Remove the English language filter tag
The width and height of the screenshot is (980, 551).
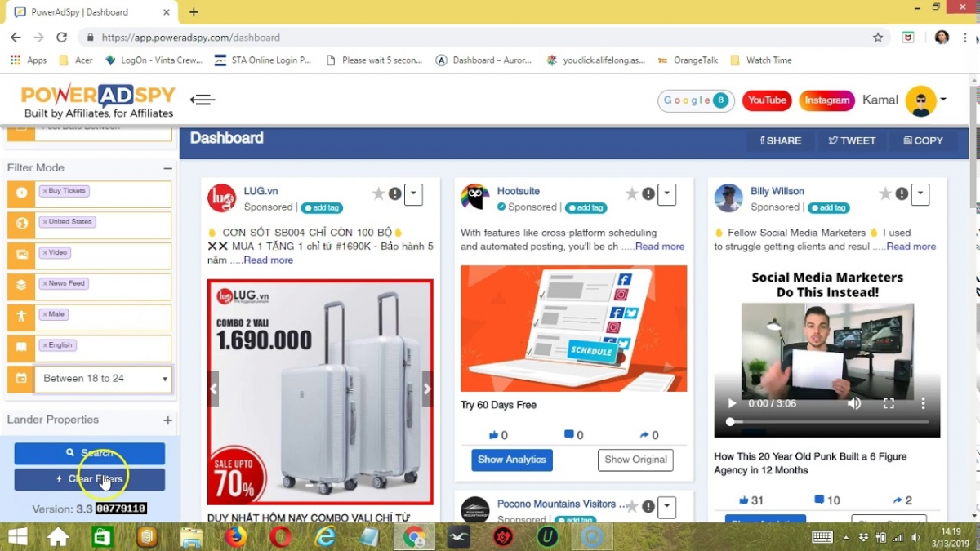click(45, 345)
